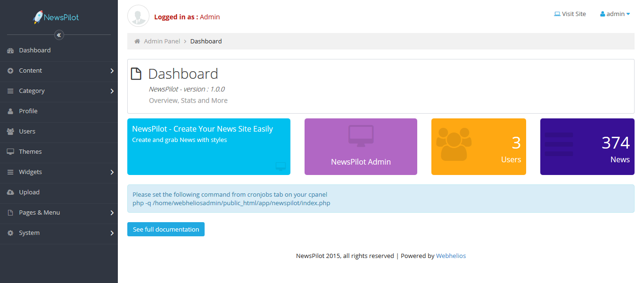Image resolution: width=644 pixels, height=283 pixels.
Task: Click the Users group icon in sidebar
Action: coord(10,132)
